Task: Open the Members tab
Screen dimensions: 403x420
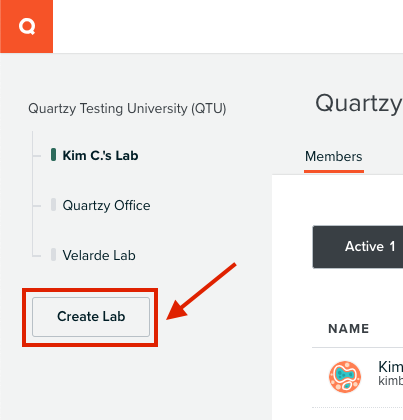Action: pos(334,157)
